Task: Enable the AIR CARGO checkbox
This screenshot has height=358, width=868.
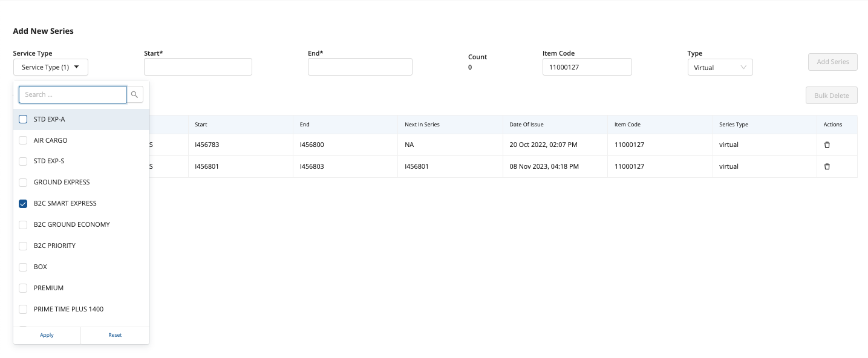Action: (x=23, y=140)
